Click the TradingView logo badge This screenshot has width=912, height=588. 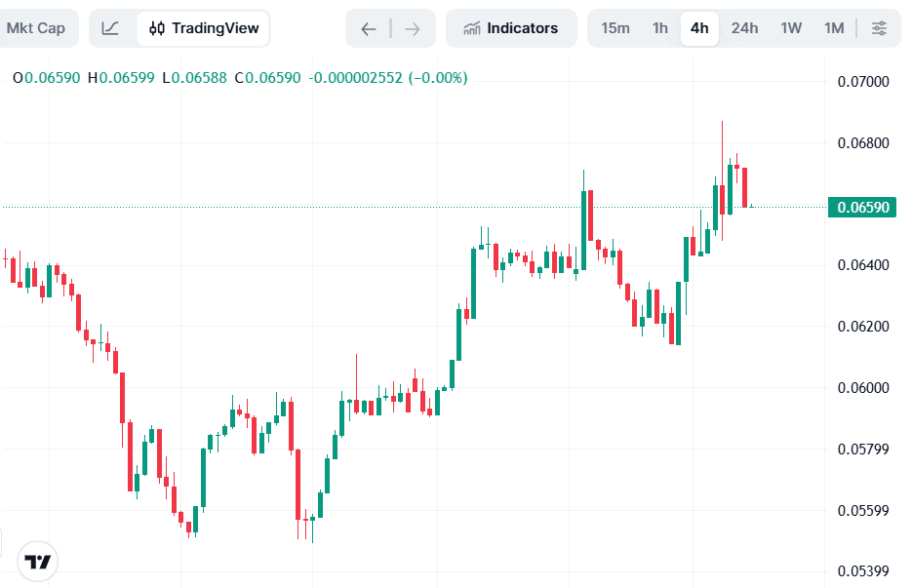click(38, 562)
